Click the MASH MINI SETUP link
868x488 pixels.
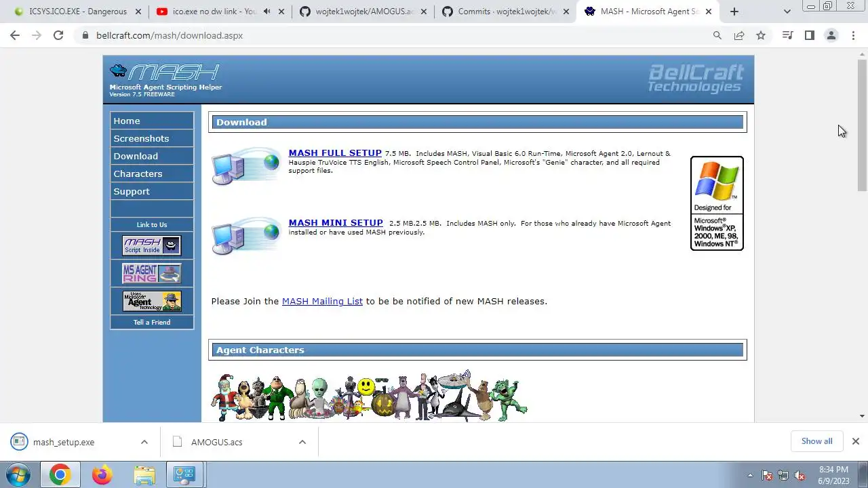[336, 223]
